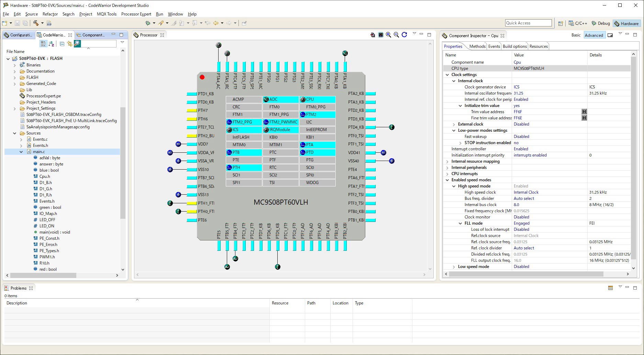This screenshot has width=644, height=355.
Task: Click the flash programmer toolbar icon
Action: point(161,23)
